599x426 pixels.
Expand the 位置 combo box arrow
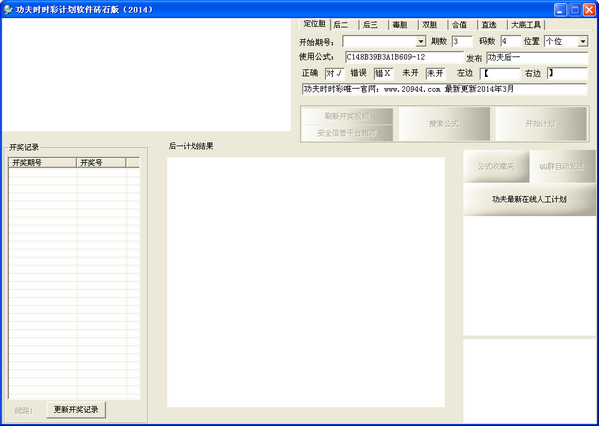click(583, 41)
